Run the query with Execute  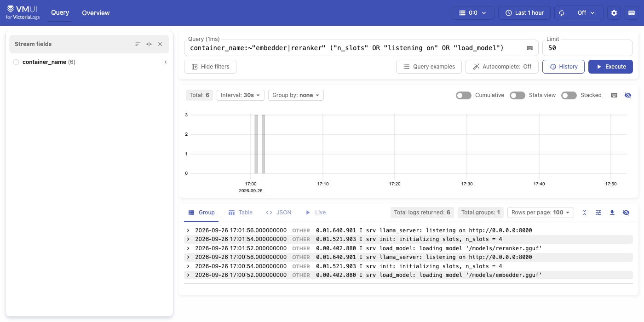pyautogui.click(x=610, y=67)
